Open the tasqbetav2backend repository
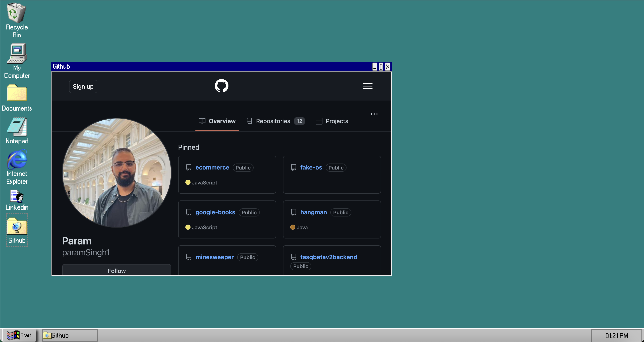 (328, 257)
